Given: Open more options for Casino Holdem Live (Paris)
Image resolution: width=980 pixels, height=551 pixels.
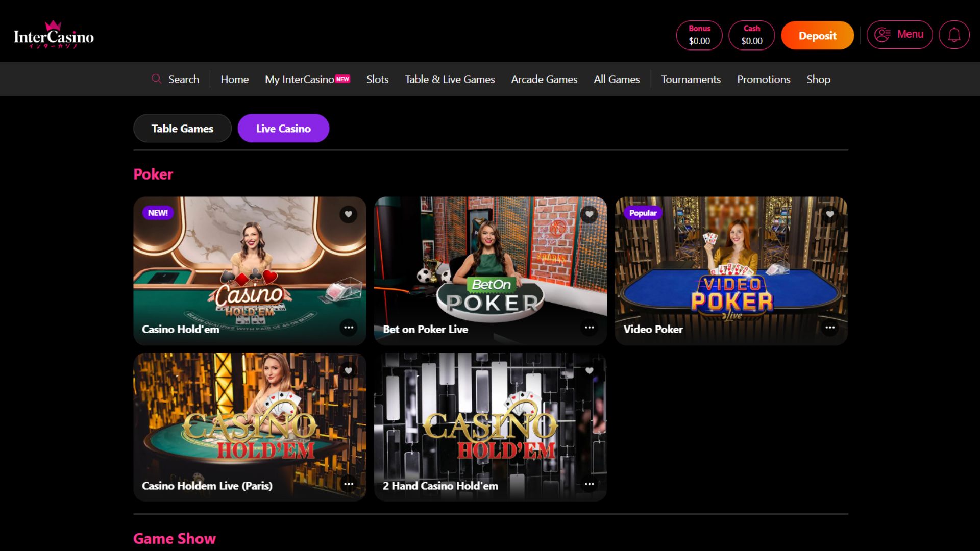Looking at the screenshot, I should click(349, 484).
